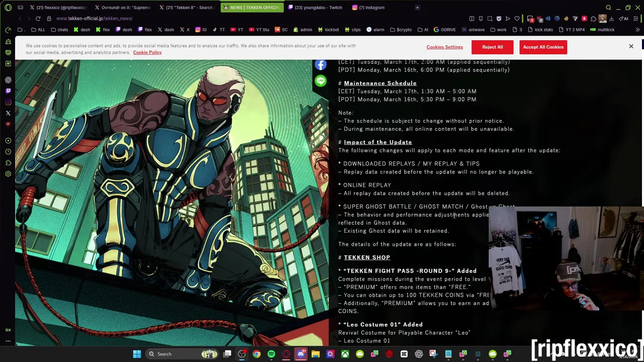Select the NEWS TEKKEN OFFICIAL tab
Image resolution: width=644 pixels, height=362 pixels.
[252, 8]
